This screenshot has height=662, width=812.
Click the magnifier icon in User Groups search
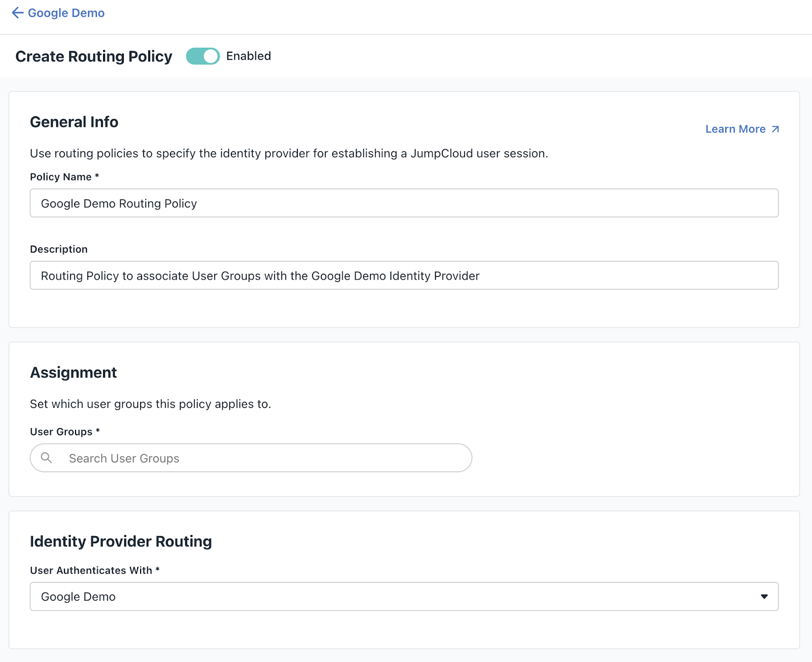pyautogui.click(x=46, y=458)
